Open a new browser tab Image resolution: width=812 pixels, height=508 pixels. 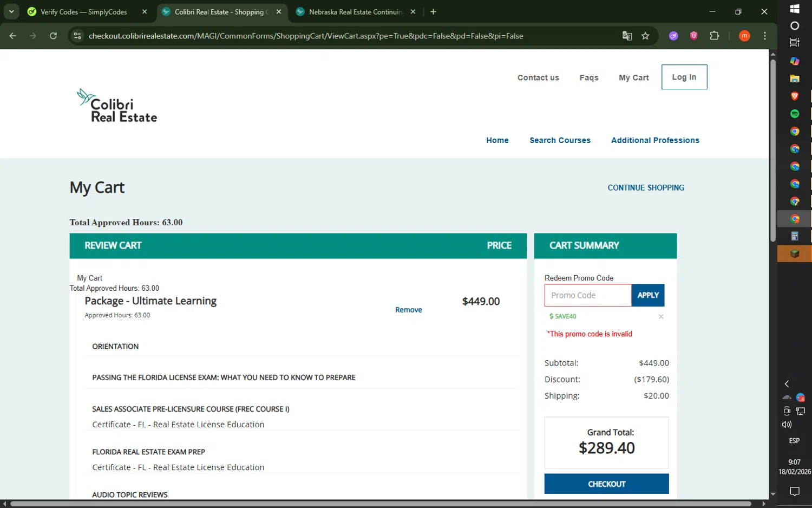pos(433,11)
